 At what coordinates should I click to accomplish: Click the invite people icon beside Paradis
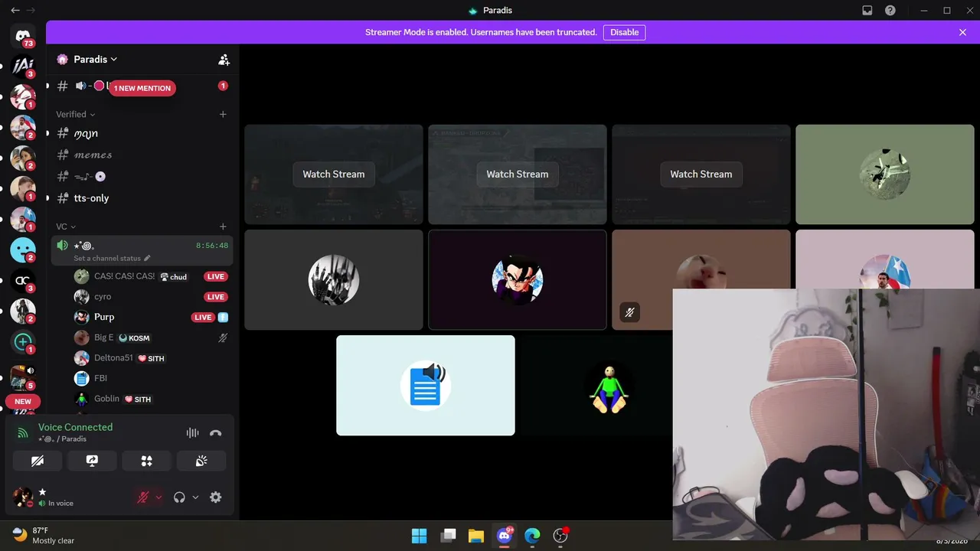pos(224,59)
